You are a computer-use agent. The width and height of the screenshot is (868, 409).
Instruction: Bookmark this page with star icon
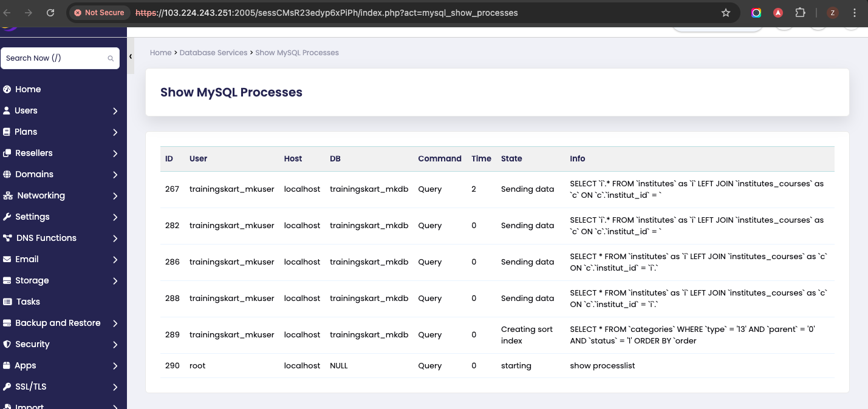(x=725, y=13)
